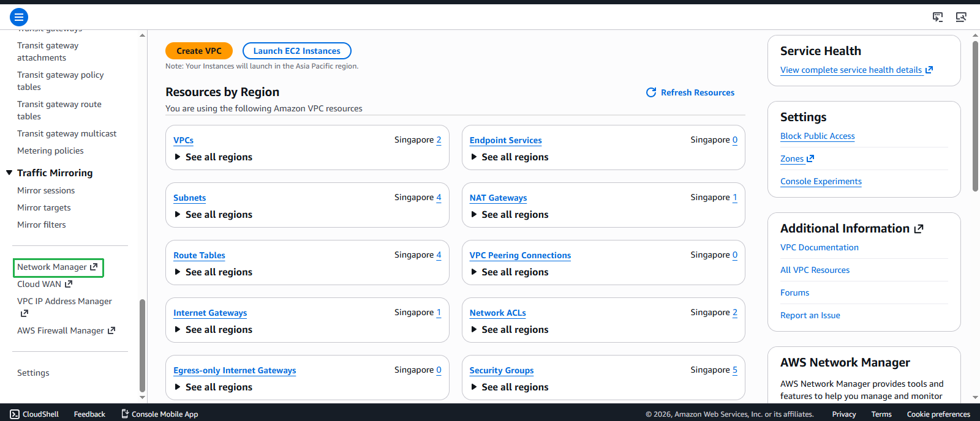The height and width of the screenshot is (421, 980).
Task: Click external link icon next to Cloud WAN
Action: [69, 284]
